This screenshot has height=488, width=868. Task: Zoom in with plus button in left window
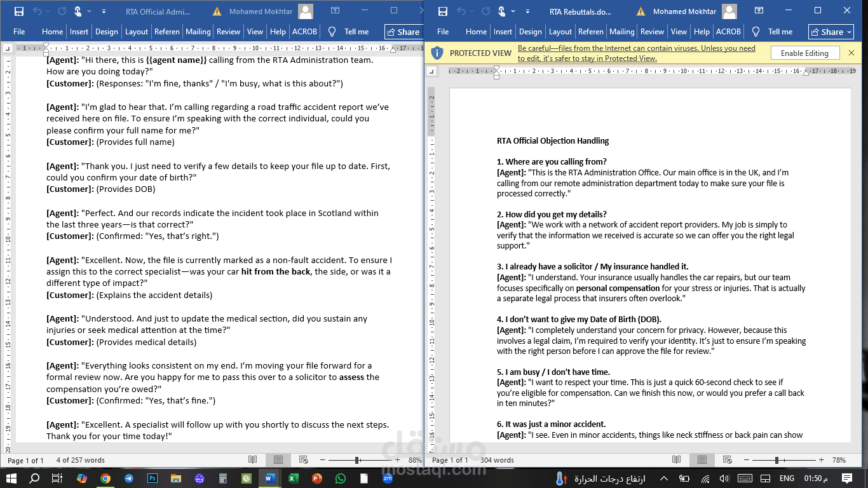click(398, 460)
